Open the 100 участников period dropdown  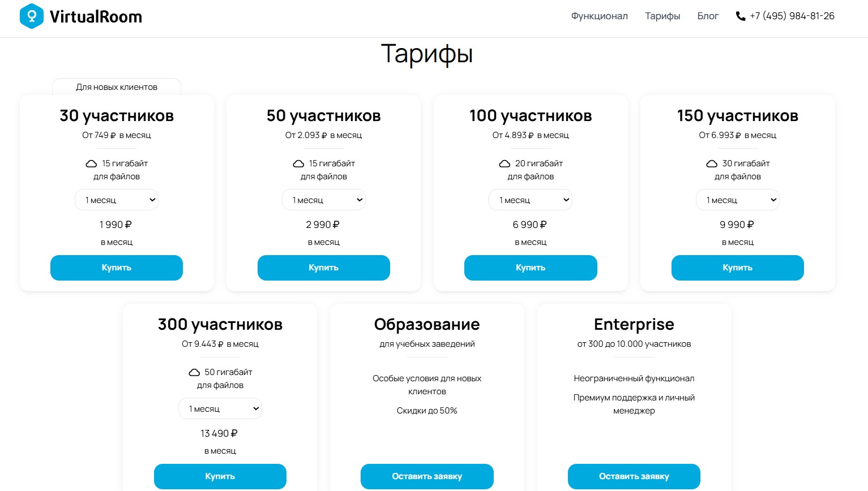pyautogui.click(x=531, y=200)
